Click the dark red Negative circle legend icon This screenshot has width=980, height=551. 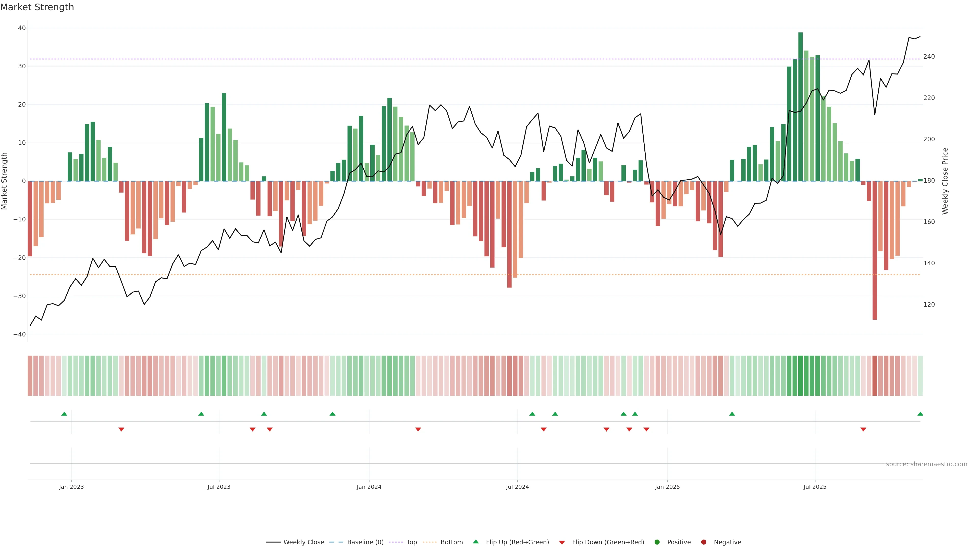tap(704, 542)
